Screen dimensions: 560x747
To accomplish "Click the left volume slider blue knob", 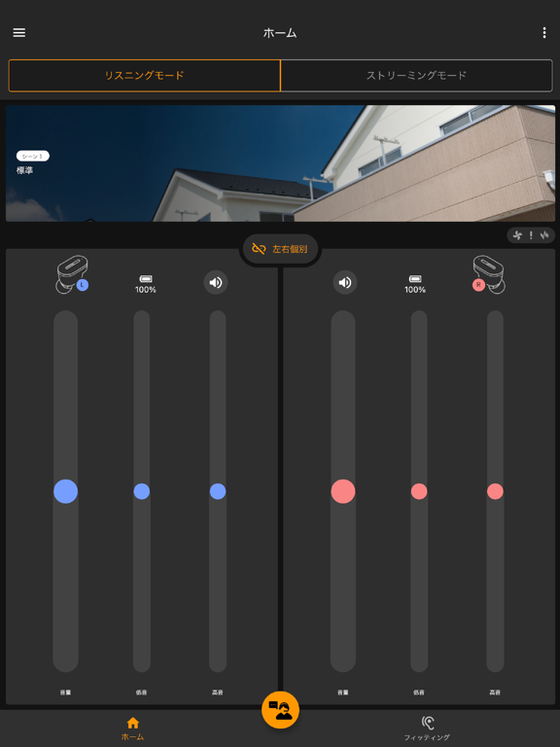I will click(x=66, y=491).
